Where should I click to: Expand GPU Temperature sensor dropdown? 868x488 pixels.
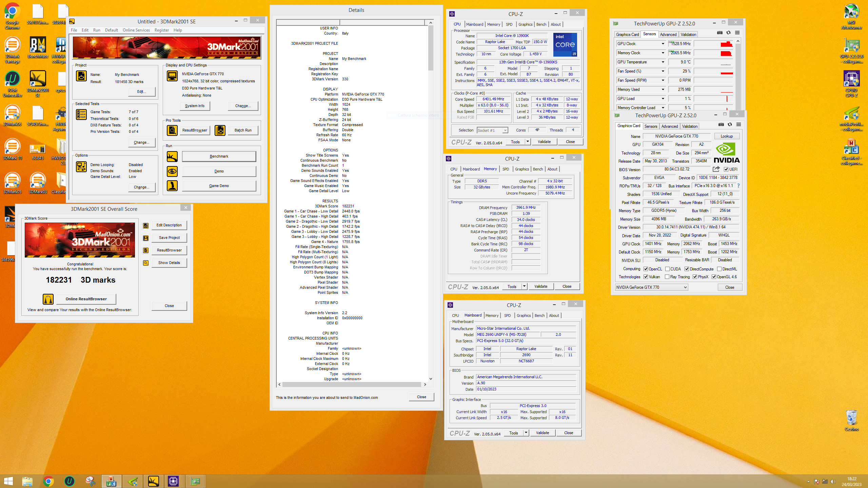663,62
